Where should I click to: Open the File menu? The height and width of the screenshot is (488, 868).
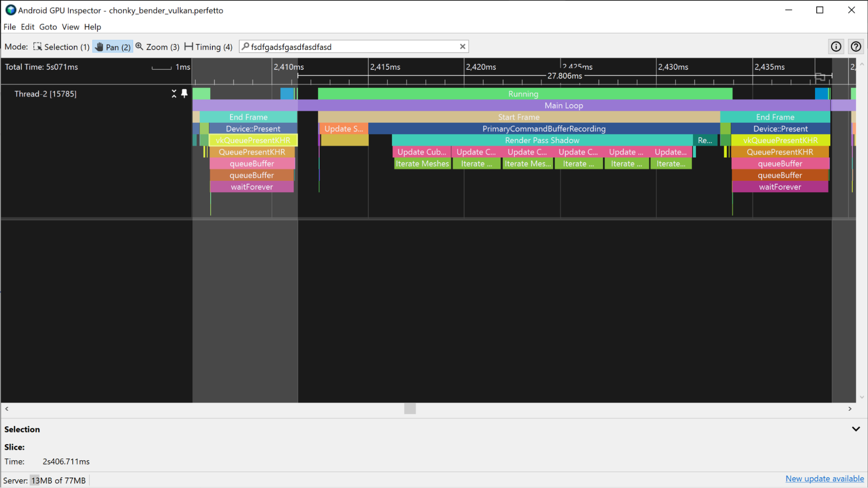[10, 27]
